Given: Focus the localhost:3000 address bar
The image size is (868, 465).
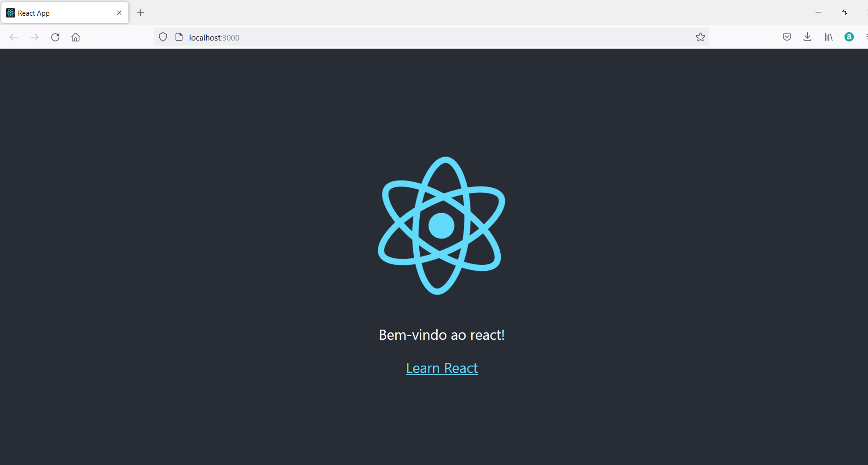Looking at the screenshot, I should pos(431,37).
